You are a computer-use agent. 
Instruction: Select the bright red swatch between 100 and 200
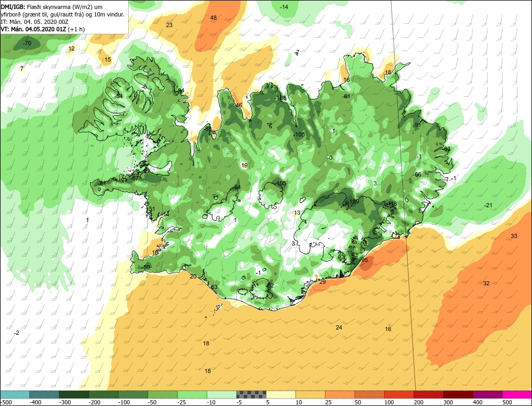pyautogui.click(x=398, y=394)
